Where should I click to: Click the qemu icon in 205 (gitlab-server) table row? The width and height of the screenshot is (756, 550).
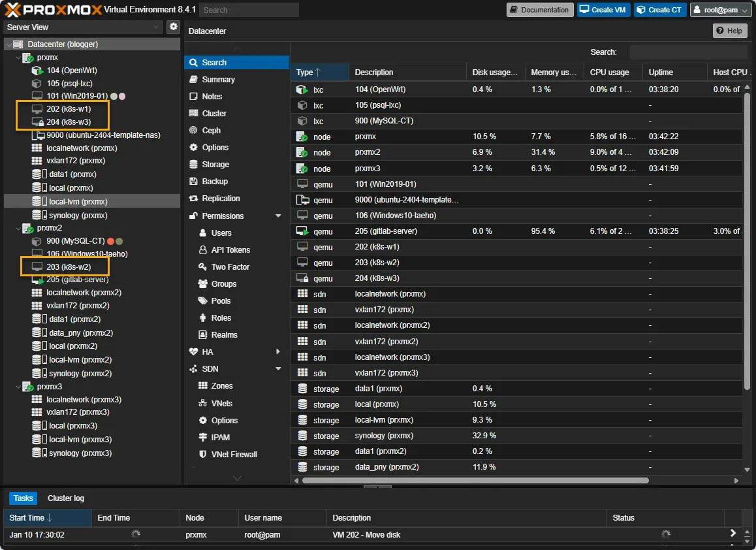[302, 231]
